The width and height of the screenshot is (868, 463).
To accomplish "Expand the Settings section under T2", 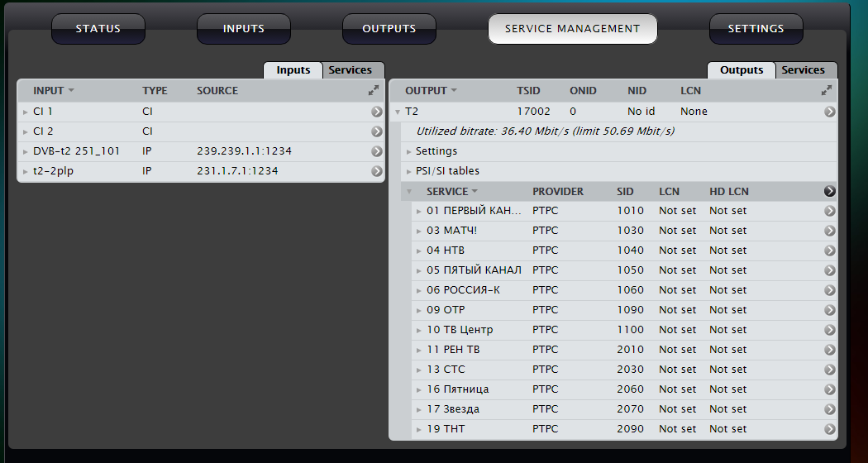I will (x=408, y=152).
